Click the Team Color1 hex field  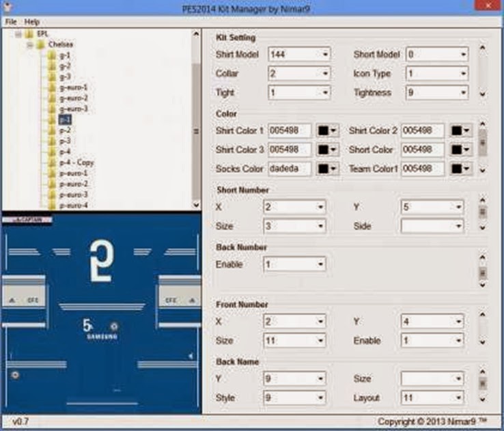(423, 169)
